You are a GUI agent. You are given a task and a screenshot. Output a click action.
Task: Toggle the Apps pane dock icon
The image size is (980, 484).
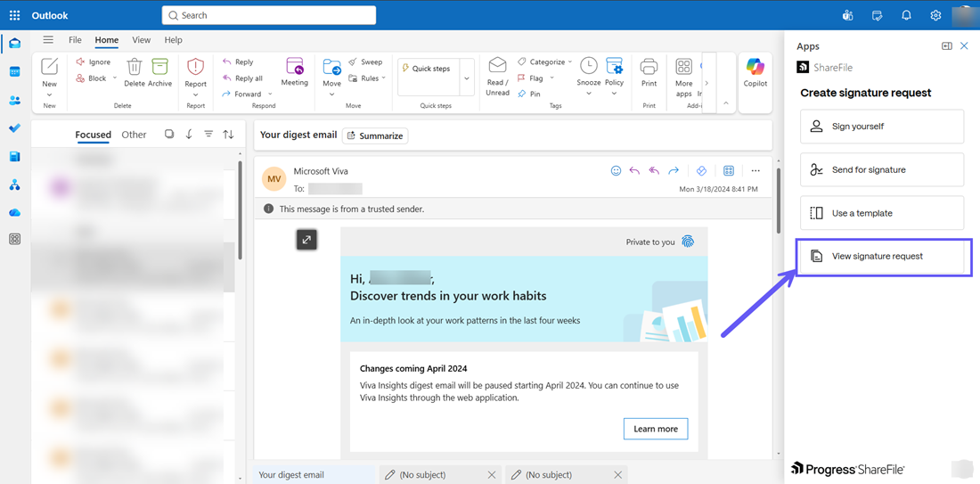click(x=947, y=46)
